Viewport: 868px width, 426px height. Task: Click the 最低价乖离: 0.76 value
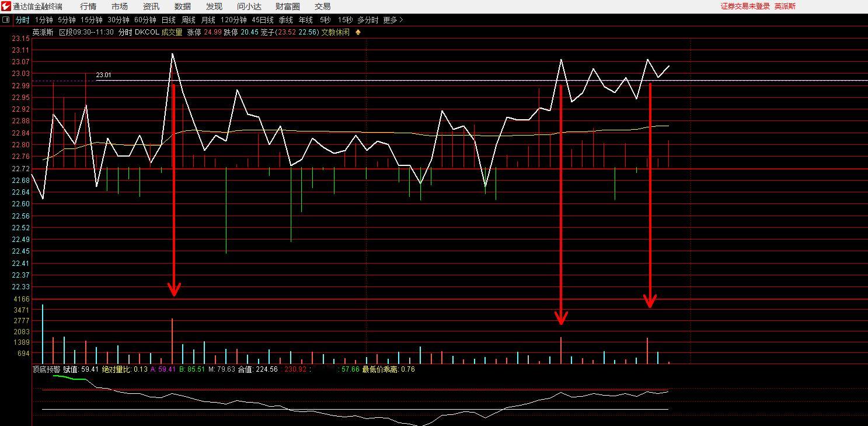pos(389,369)
